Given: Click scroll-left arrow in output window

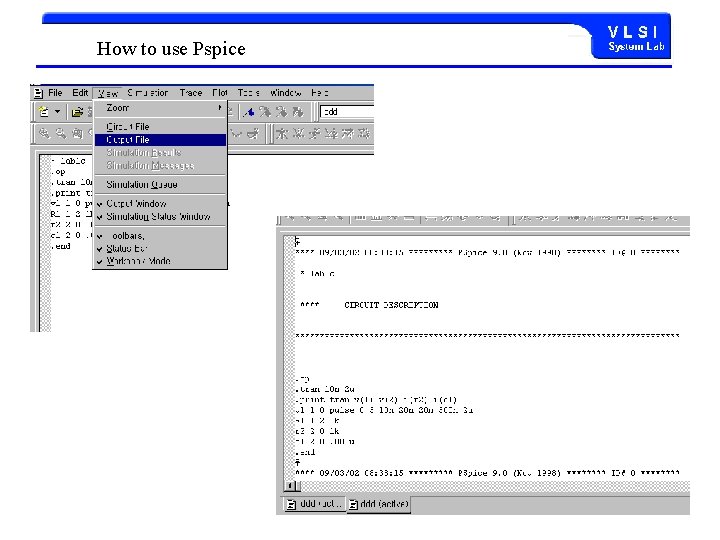Looking at the screenshot, I should [290, 485].
